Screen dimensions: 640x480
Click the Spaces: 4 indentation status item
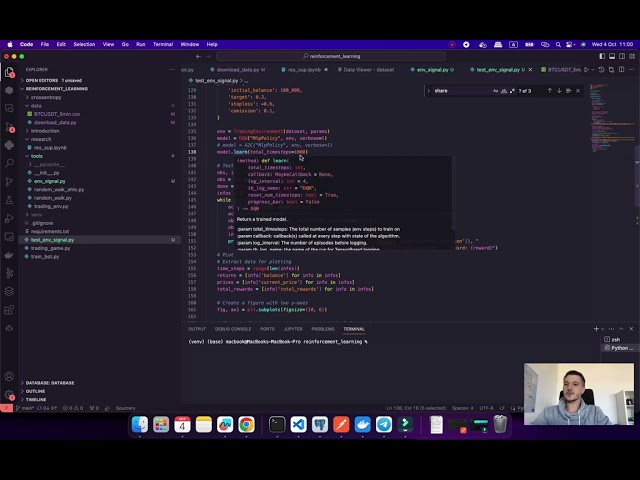click(462, 408)
